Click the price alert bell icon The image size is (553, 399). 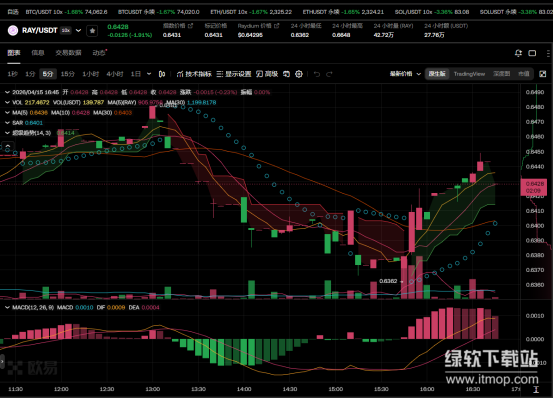[x=518, y=53]
